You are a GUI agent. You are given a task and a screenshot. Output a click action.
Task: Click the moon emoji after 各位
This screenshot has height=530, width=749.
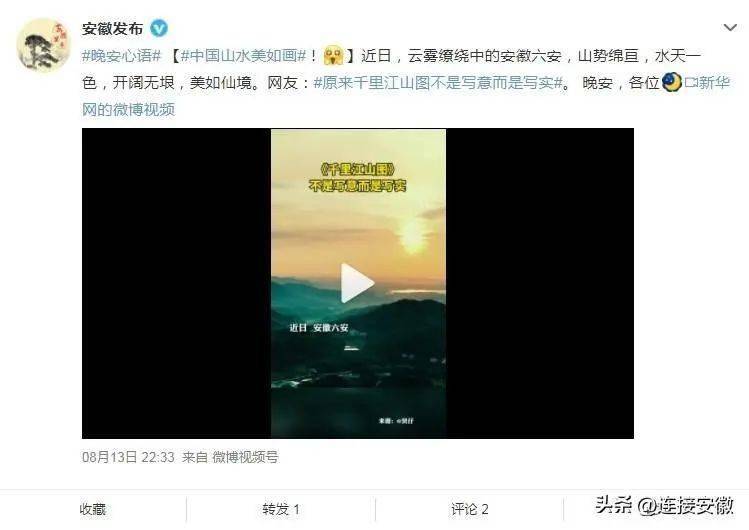[x=672, y=82]
